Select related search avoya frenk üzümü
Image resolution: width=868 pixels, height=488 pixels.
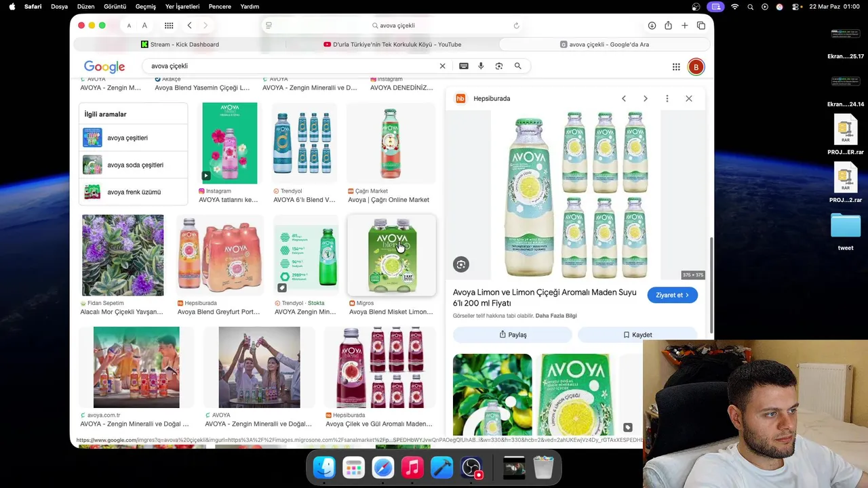pos(133,192)
